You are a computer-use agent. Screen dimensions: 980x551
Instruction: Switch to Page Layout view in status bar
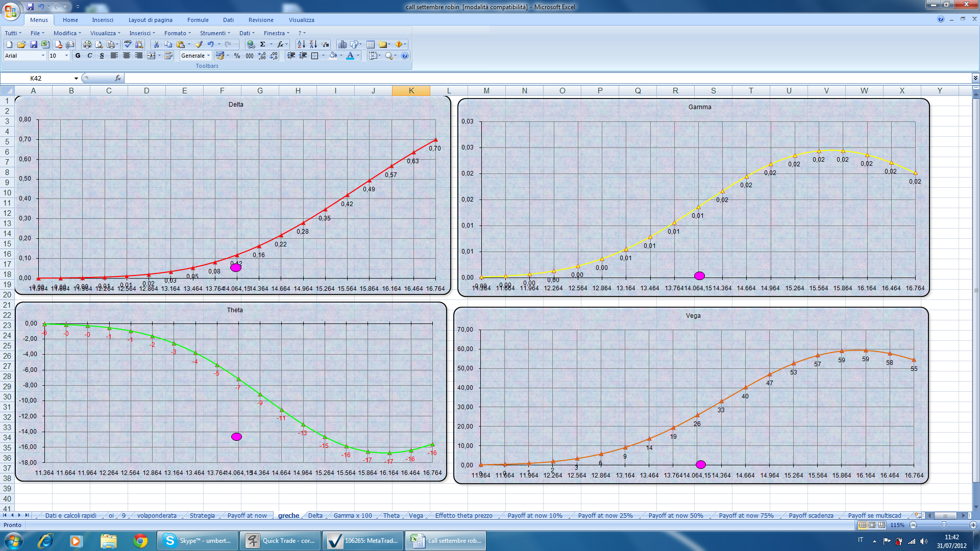pos(872,525)
